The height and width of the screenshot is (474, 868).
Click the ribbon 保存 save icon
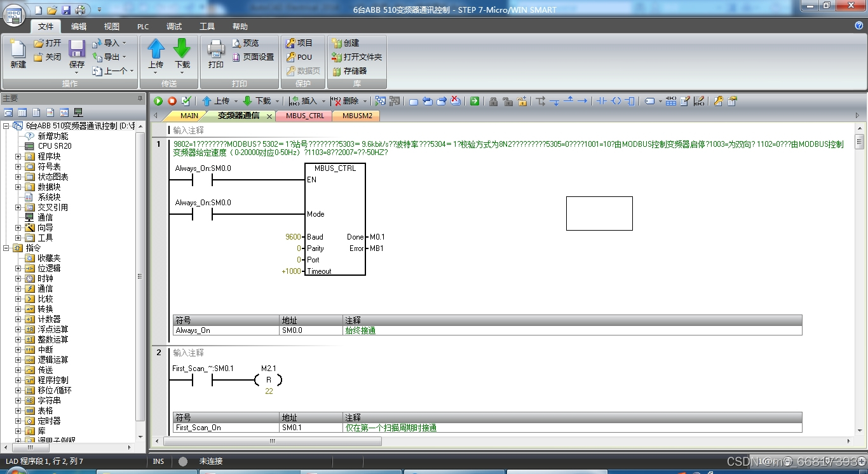77,49
